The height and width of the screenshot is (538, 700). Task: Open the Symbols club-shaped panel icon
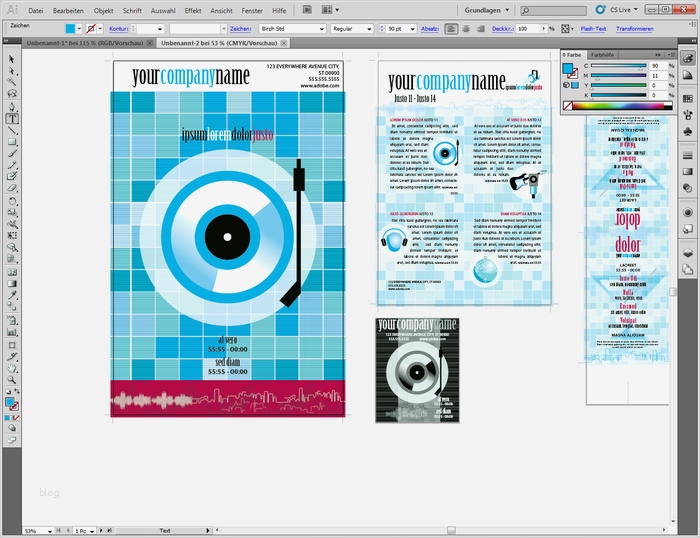tap(688, 131)
